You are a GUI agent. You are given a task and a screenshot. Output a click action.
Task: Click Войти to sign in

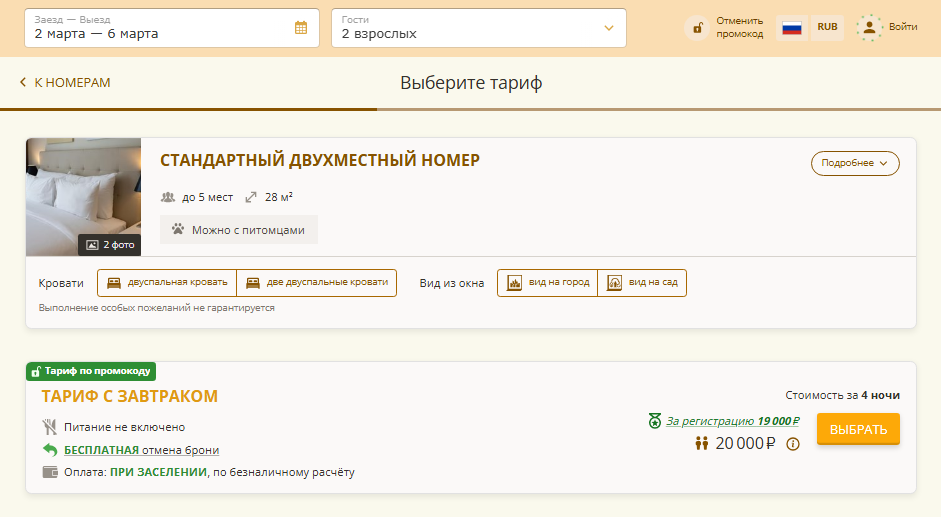[x=903, y=27]
